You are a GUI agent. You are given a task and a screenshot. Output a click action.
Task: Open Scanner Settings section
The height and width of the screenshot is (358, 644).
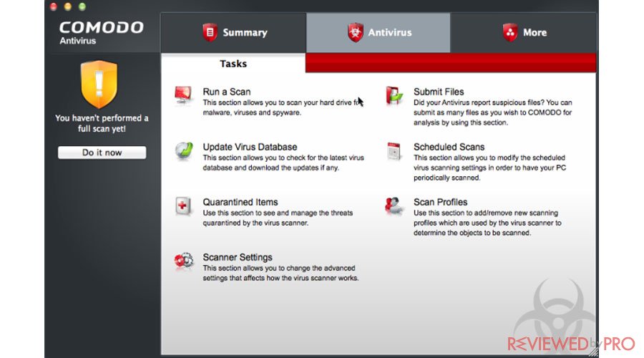click(238, 257)
